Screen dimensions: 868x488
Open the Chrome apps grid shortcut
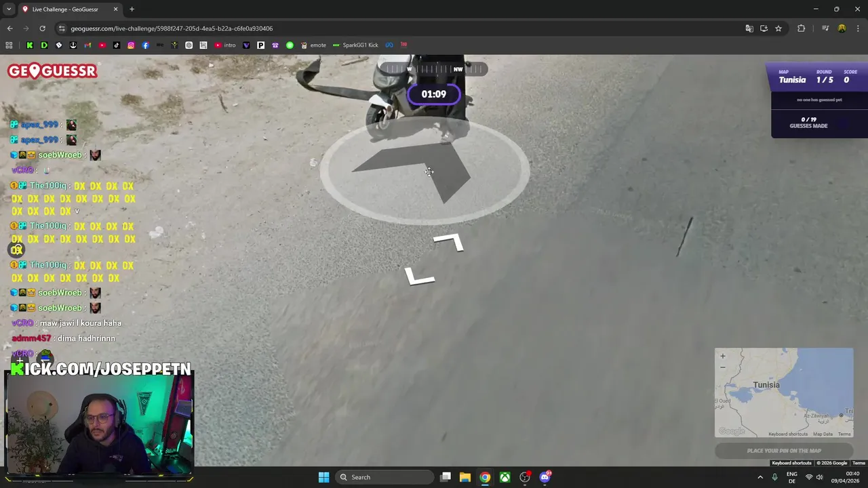pos(9,45)
